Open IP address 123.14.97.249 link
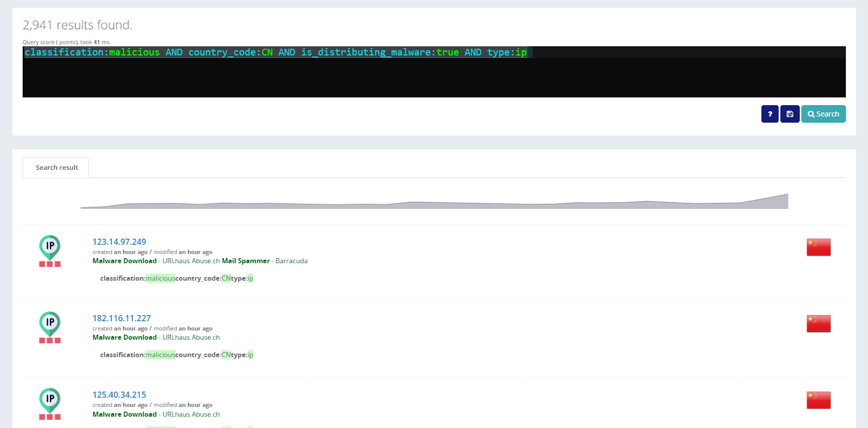 click(x=119, y=242)
